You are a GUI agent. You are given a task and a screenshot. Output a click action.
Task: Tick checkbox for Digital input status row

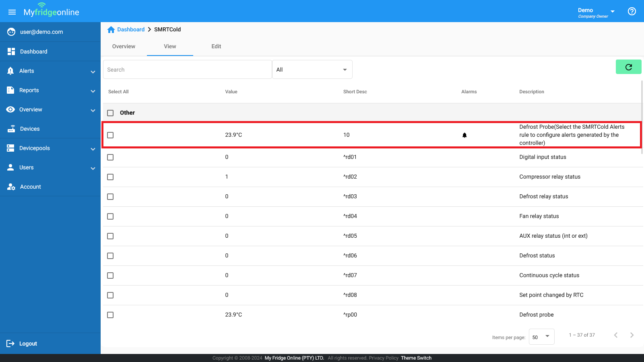point(110,157)
